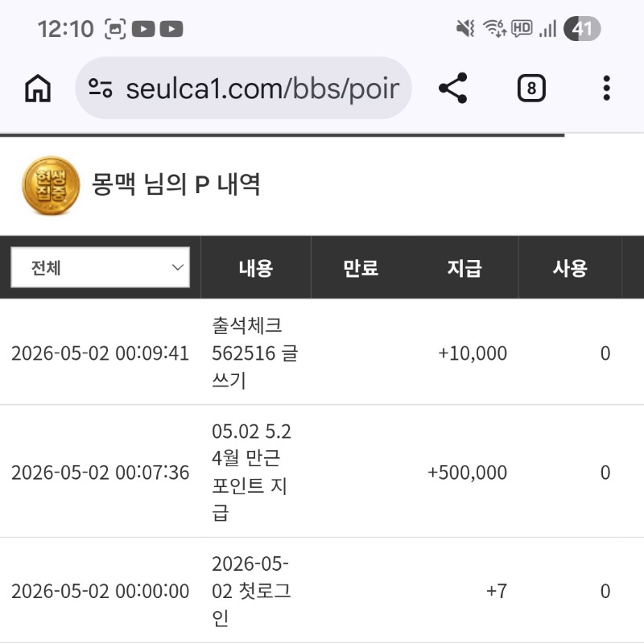This screenshot has width=644, height=644.
Task: Tap the page loading progress bar
Action: 283,134
